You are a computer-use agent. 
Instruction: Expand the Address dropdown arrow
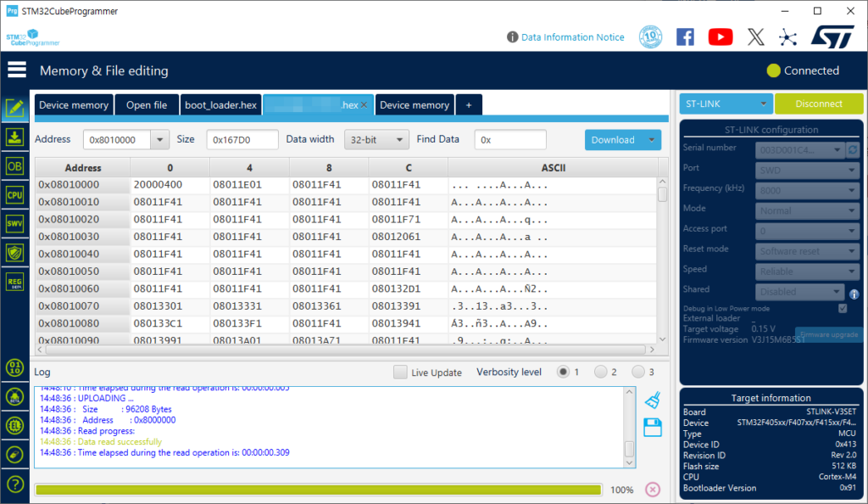(x=159, y=140)
